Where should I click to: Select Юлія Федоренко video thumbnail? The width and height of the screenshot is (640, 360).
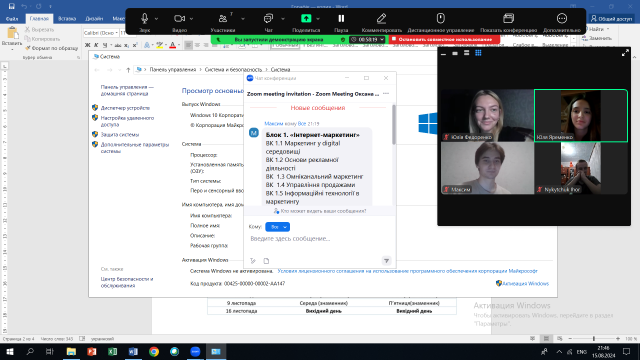[487, 116]
